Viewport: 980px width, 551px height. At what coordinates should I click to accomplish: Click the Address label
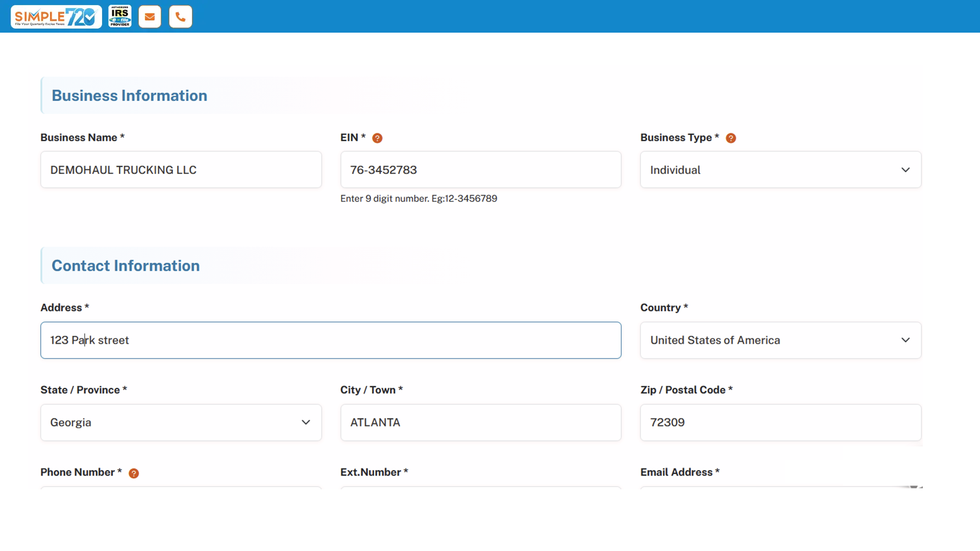click(65, 308)
